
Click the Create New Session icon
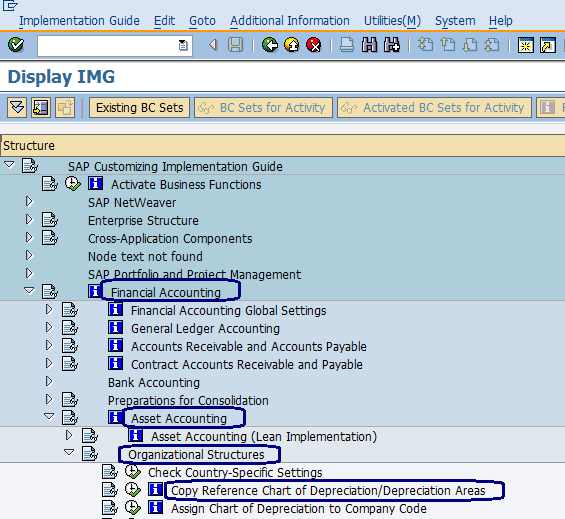[x=526, y=45]
